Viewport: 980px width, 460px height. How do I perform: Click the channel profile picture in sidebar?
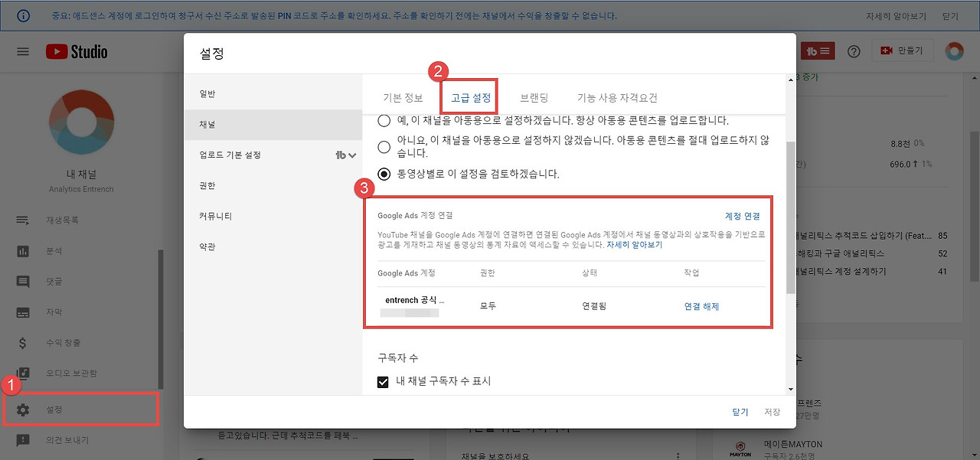coord(82,122)
